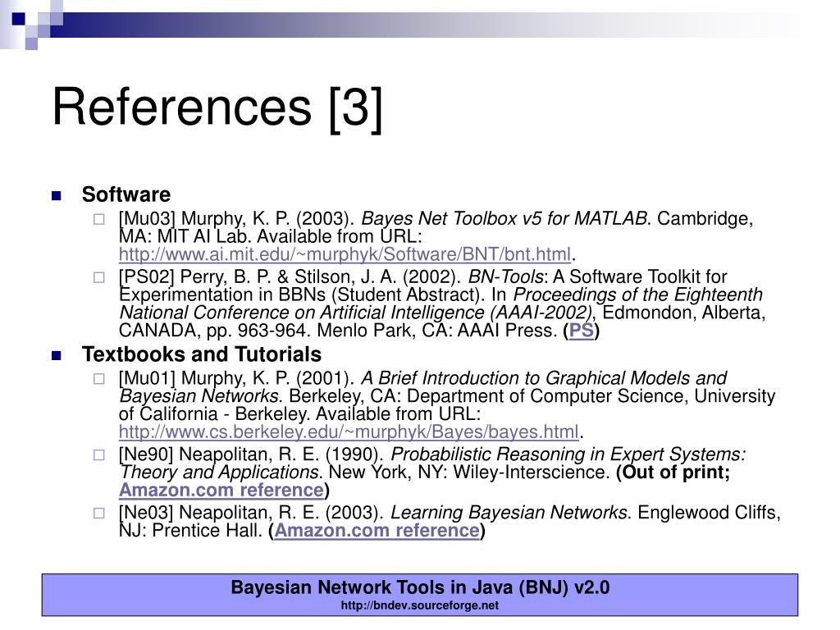Click the Software section heading
Image resolution: width=840 pixels, height=630 pixels.
pos(126,194)
